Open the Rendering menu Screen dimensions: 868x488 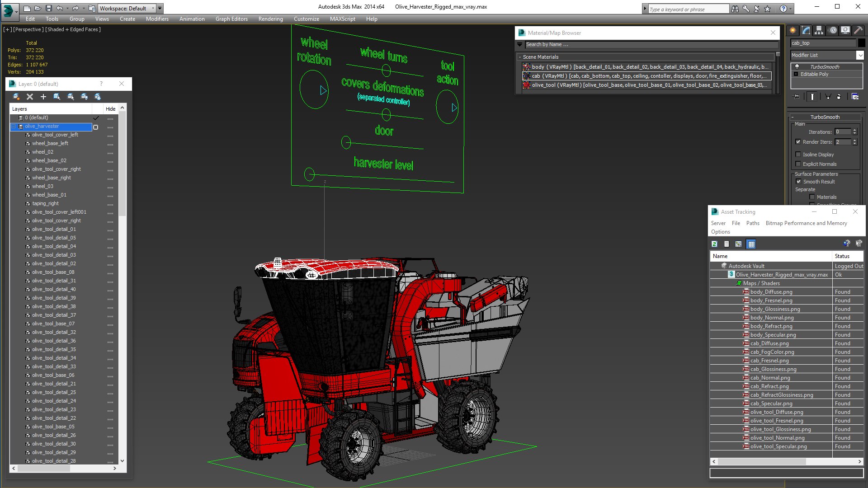coord(271,19)
